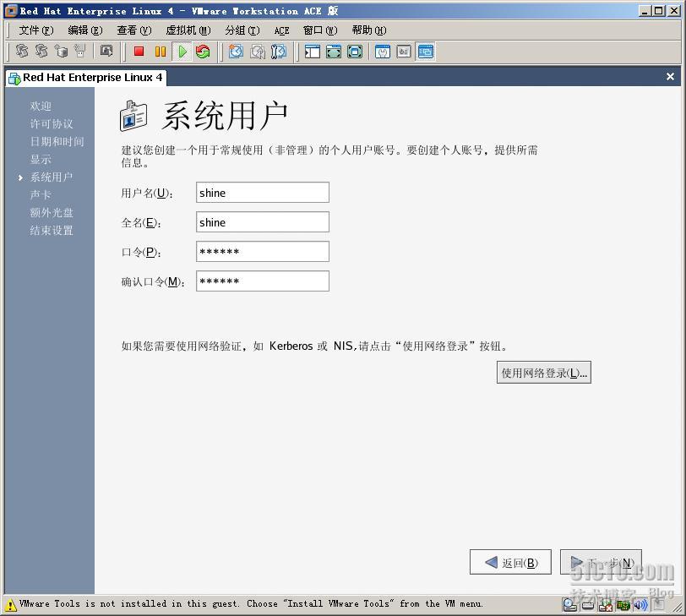Image resolution: width=686 pixels, height=616 pixels.
Task: Open the 窗口(W) menu
Action: [x=320, y=30]
